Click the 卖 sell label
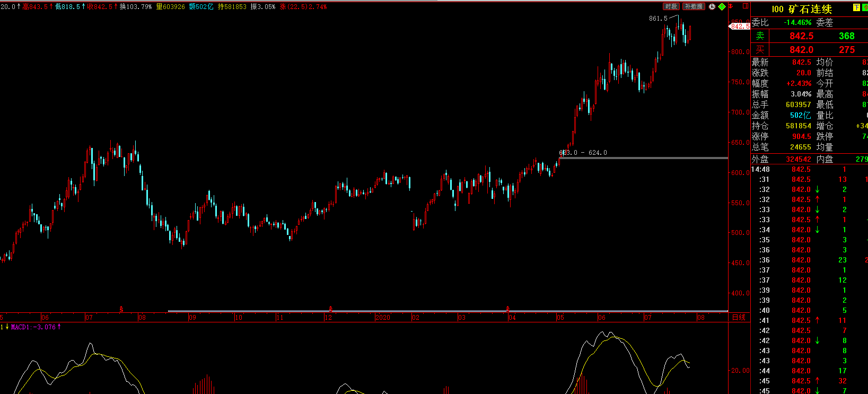 click(760, 36)
